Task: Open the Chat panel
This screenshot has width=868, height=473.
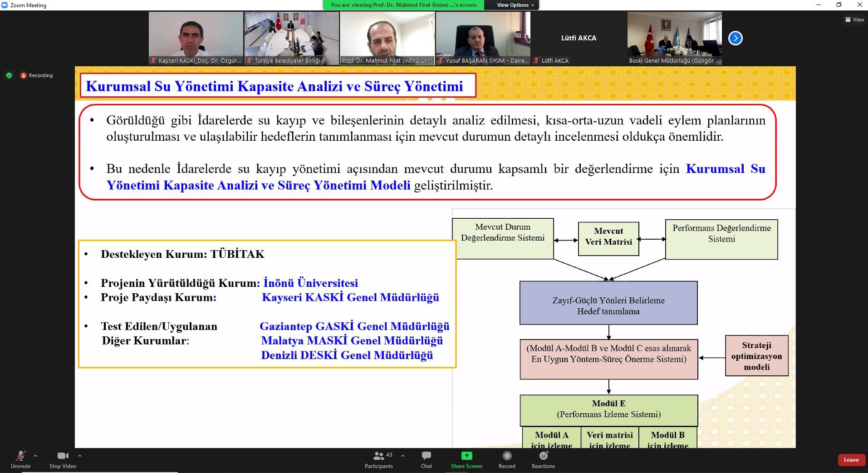Action: pos(426,459)
